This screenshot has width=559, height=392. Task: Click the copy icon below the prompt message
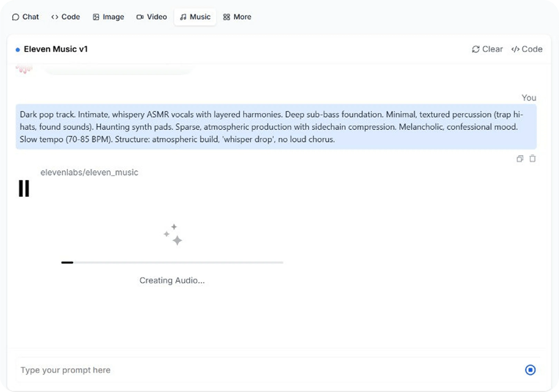tap(520, 159)
